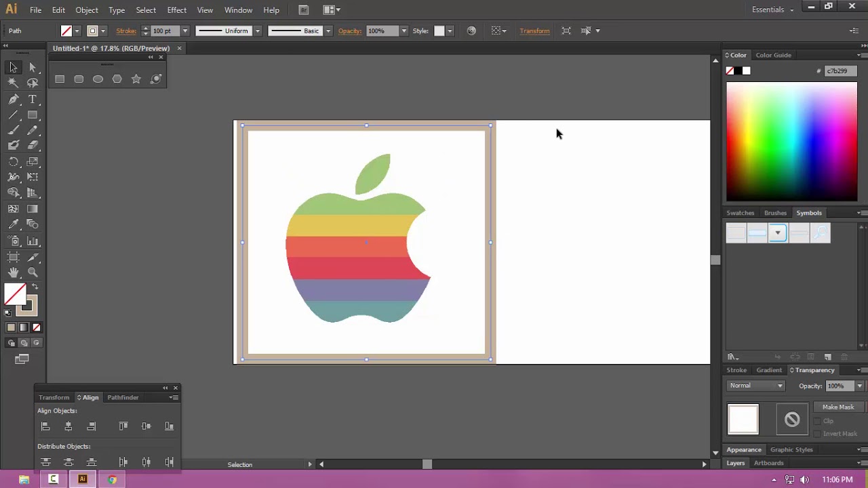Select the Symbol Sprayer tool

click(13, 241)
